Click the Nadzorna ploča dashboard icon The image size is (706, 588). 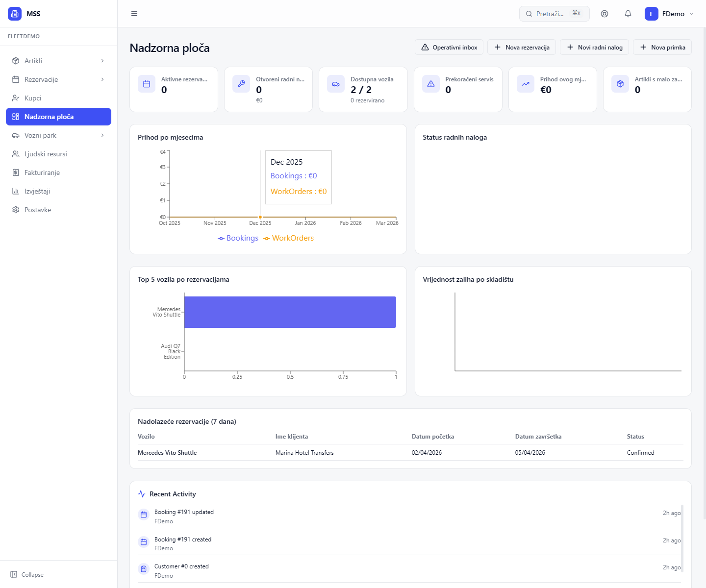pos(15,116)
